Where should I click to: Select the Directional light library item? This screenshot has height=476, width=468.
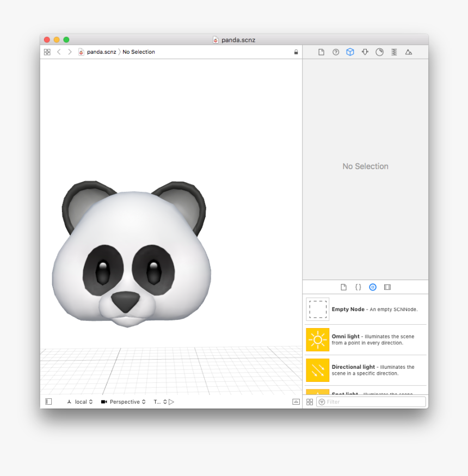point(366,370)
